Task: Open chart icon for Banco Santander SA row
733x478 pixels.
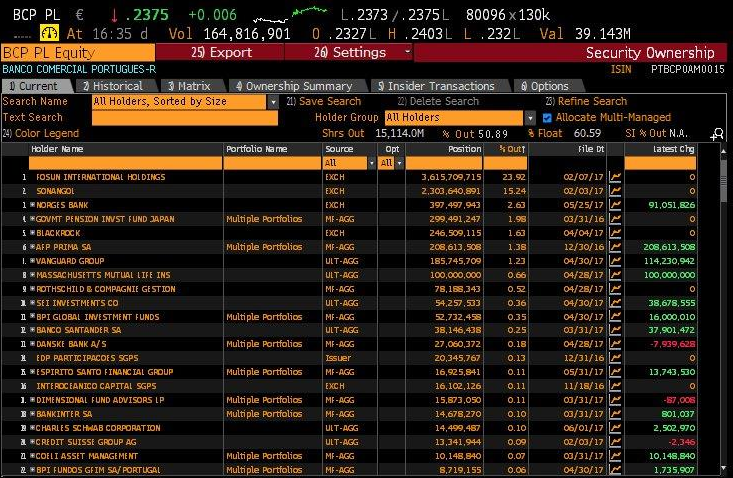Action: tap(615, 330)
